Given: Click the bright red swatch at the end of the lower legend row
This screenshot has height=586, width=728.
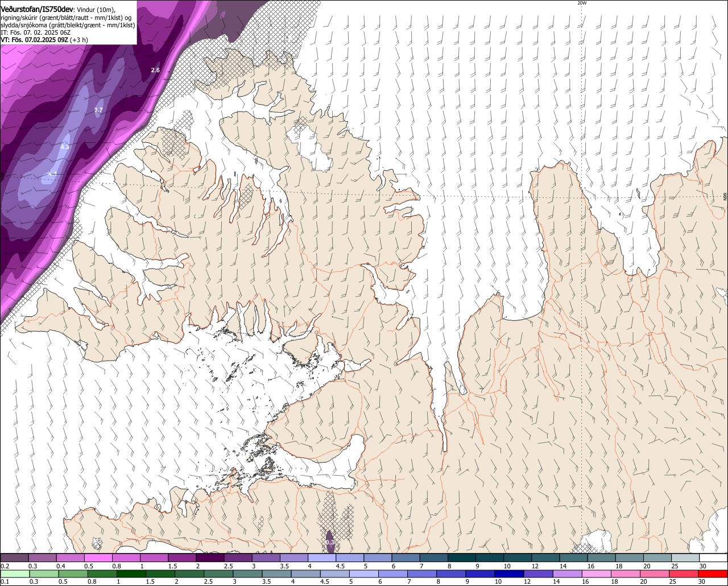Looking at the screenshot, I should pos(713,574).
